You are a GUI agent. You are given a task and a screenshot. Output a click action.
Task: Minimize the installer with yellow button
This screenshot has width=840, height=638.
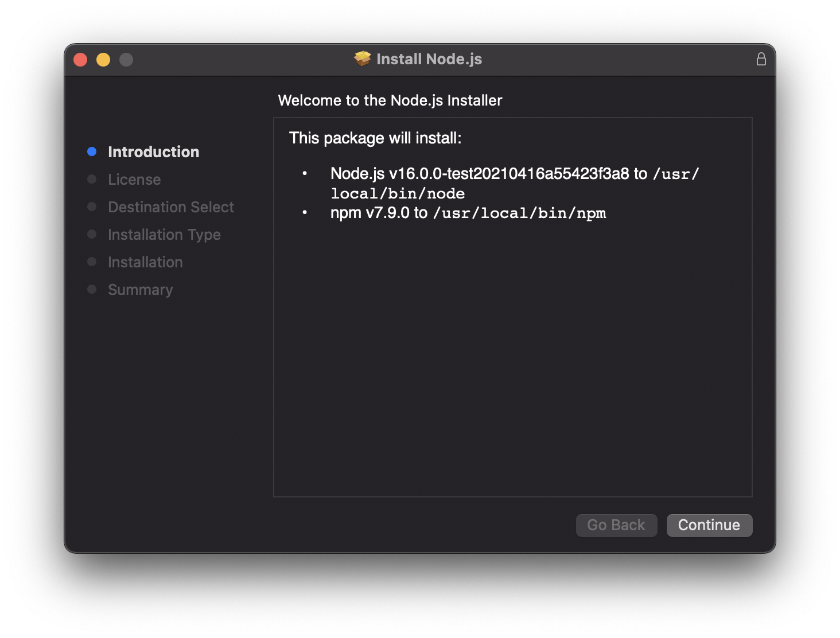[103, 60]
